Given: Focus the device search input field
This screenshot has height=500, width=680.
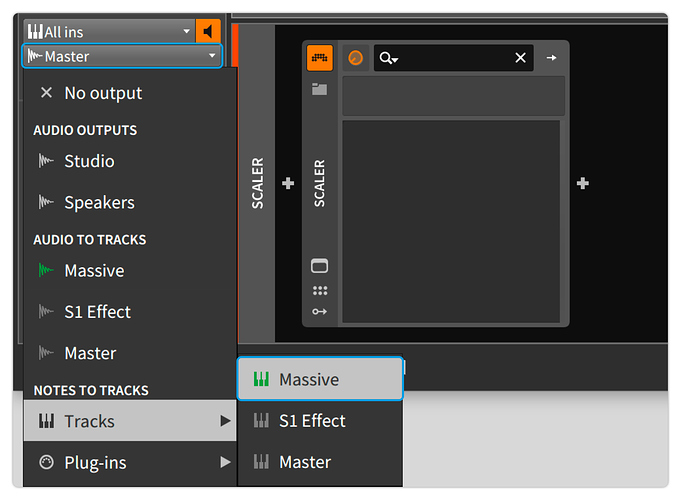Looking at the screenshot, I should (x=453, y=58).
